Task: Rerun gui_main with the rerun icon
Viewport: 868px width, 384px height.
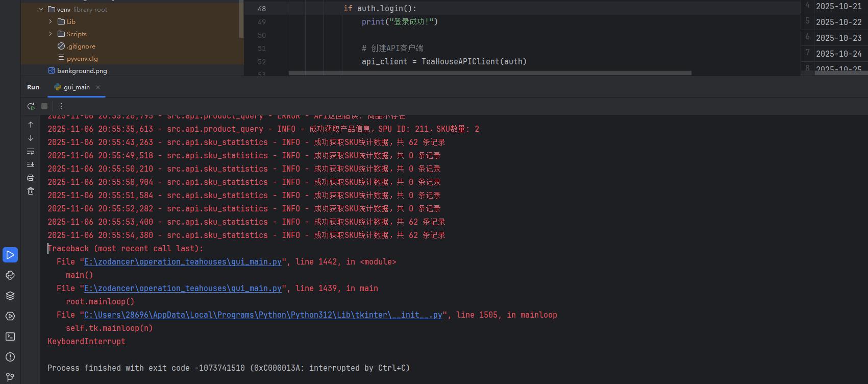Action: pyautogui.click(x=31, y=106)
